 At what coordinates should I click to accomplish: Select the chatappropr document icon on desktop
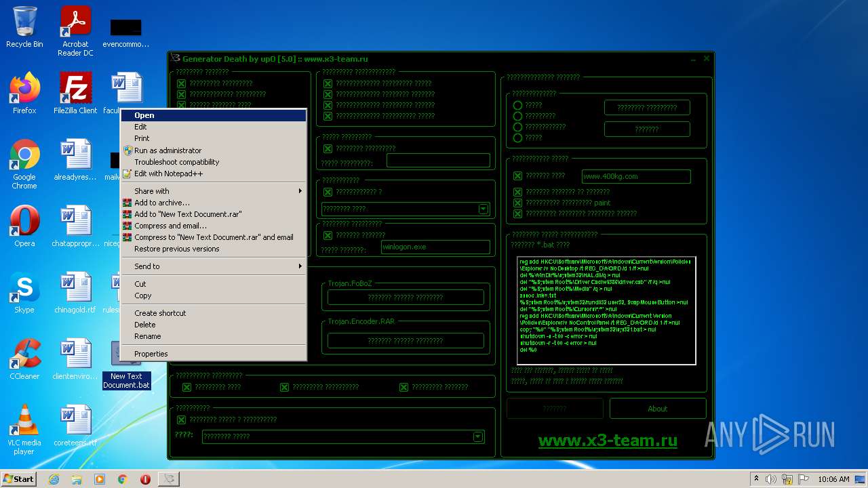coord(75,226)
